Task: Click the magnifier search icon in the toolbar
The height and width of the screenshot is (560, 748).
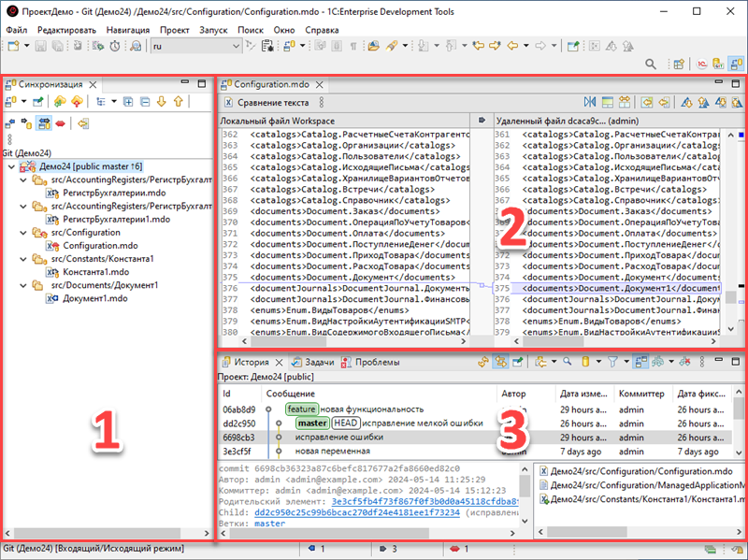Action: coord(654,64)
